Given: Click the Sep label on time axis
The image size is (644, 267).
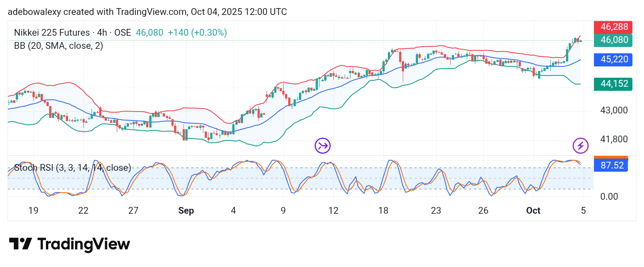Looking at the screenshot, I should click(186, 211).
